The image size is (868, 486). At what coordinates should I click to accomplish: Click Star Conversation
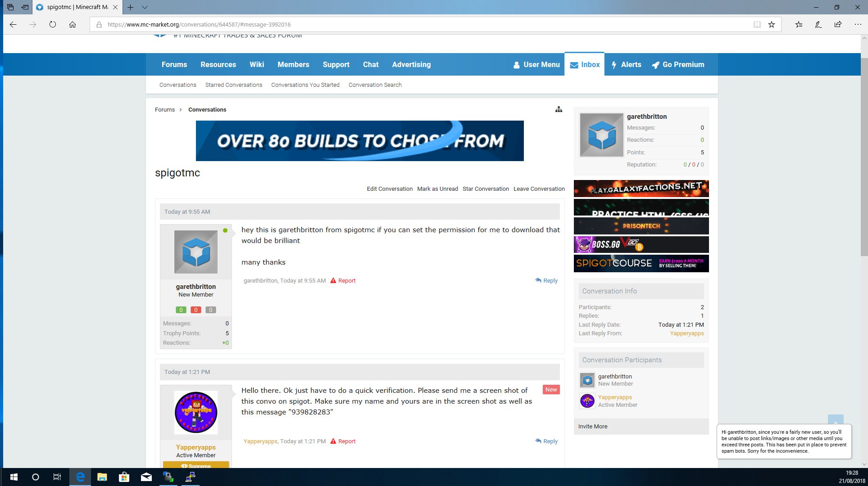pos(486,189)
